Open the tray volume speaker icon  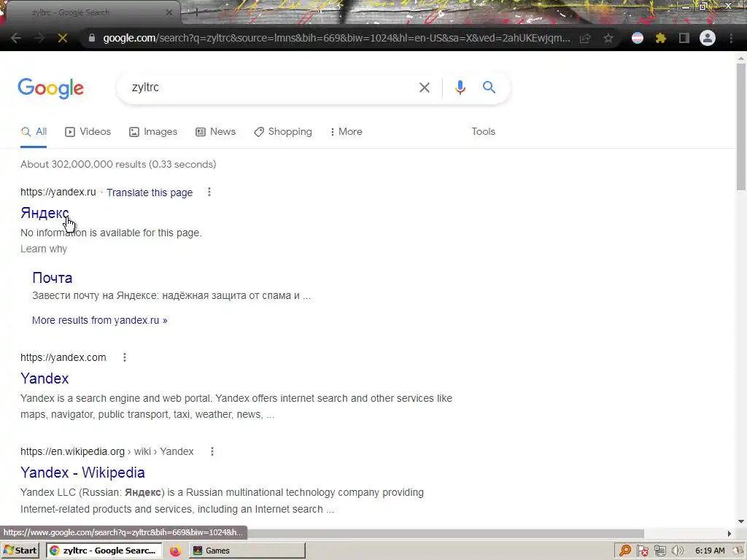click(677, 551)
